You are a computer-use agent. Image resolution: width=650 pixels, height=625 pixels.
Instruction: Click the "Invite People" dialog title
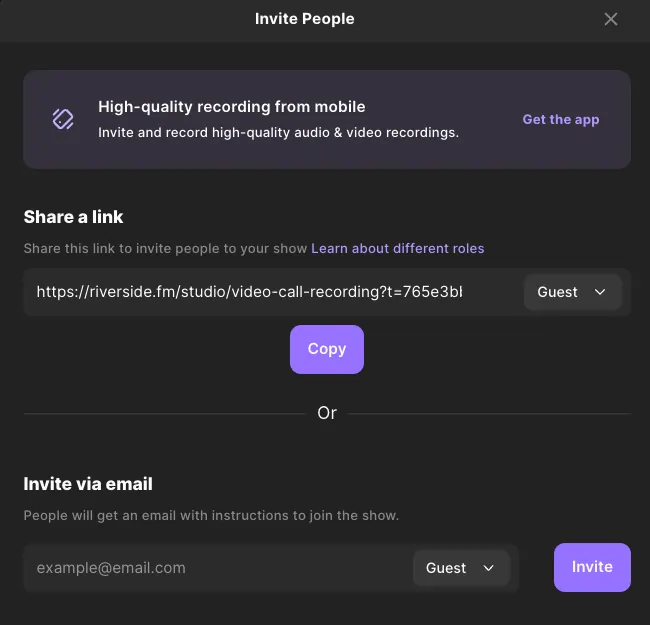click(x=304, y=19)
